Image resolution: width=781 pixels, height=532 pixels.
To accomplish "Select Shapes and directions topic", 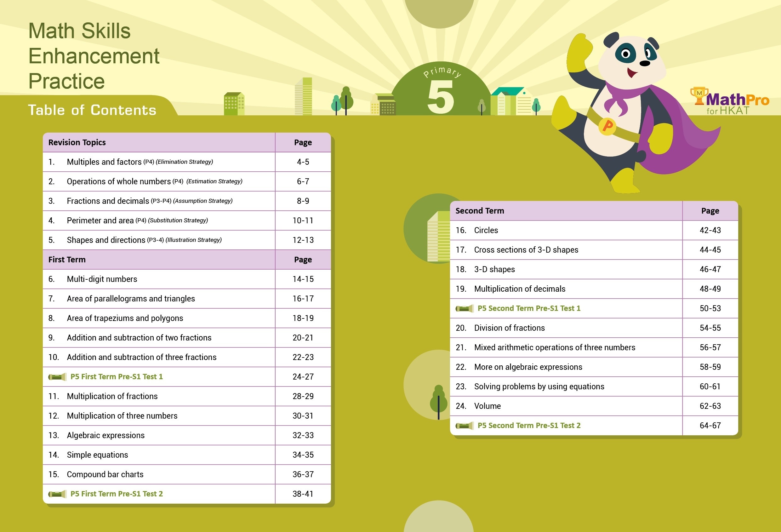I will (x=106, y=240).
